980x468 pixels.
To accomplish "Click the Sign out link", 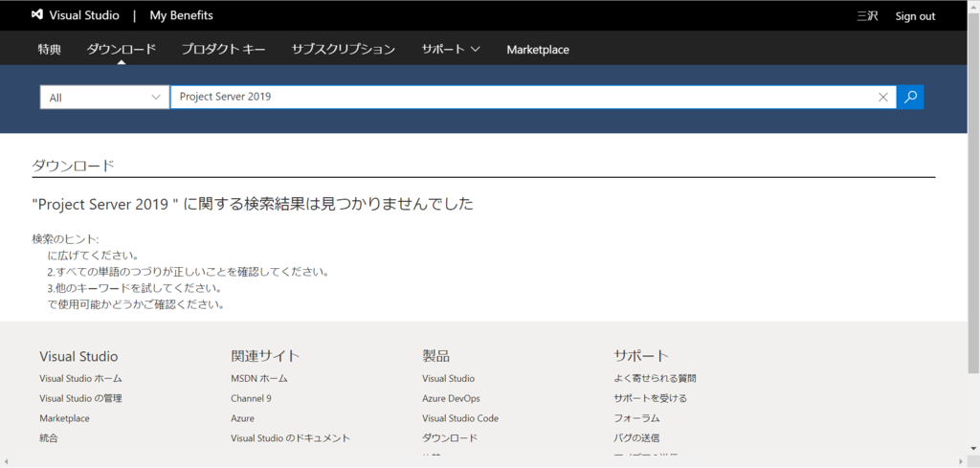I will coord(915,16).
